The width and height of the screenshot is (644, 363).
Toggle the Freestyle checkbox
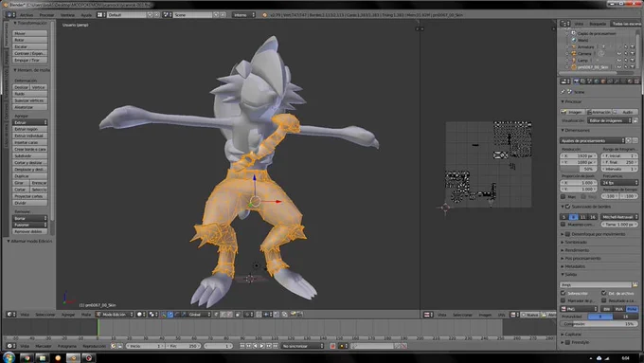(x=568, y=342)
